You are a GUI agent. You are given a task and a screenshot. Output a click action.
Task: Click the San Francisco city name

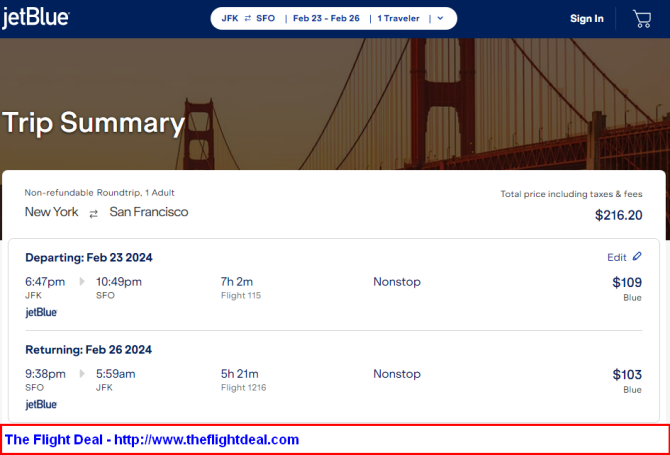[149, 212]
